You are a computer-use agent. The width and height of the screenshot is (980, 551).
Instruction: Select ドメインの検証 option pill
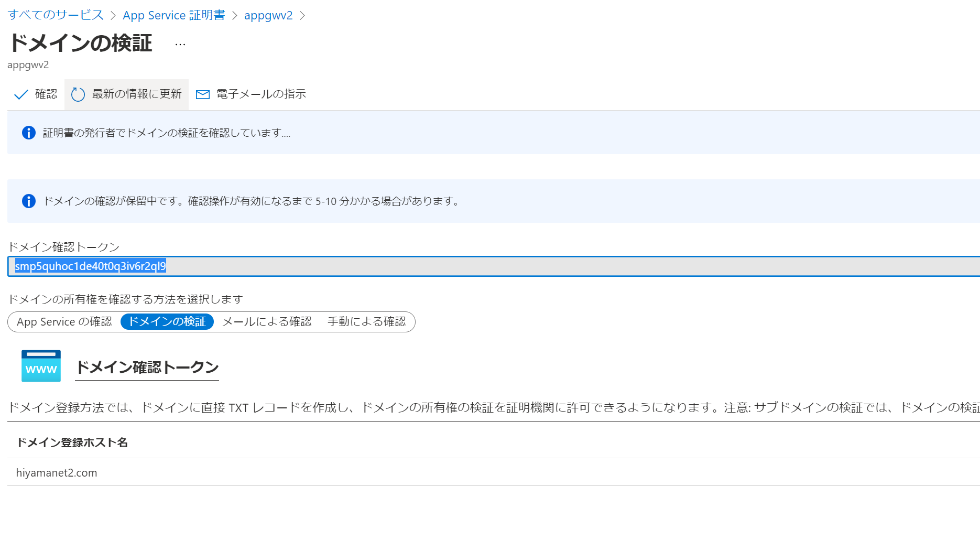[167, 322]
